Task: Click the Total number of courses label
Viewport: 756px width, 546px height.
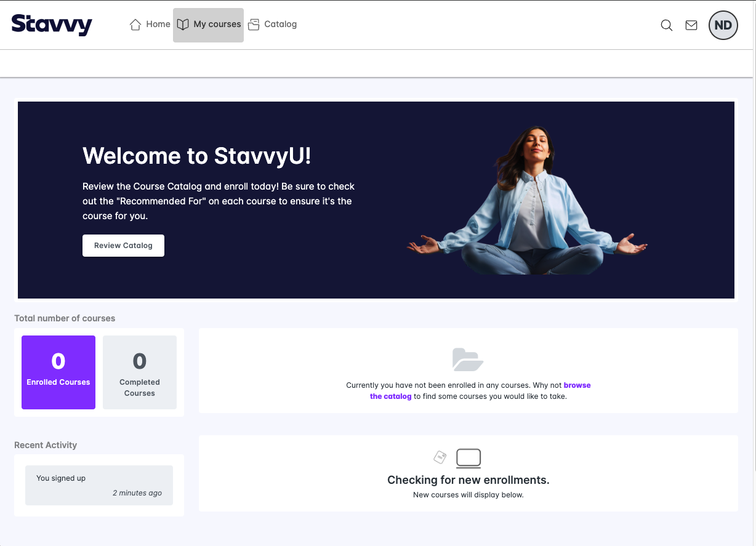Action: [65, 318]
